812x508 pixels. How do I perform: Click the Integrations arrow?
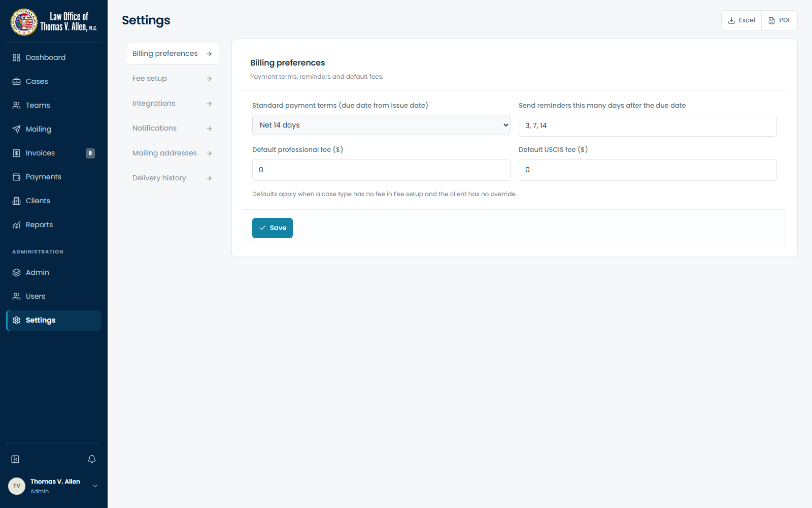click(209, 104)
